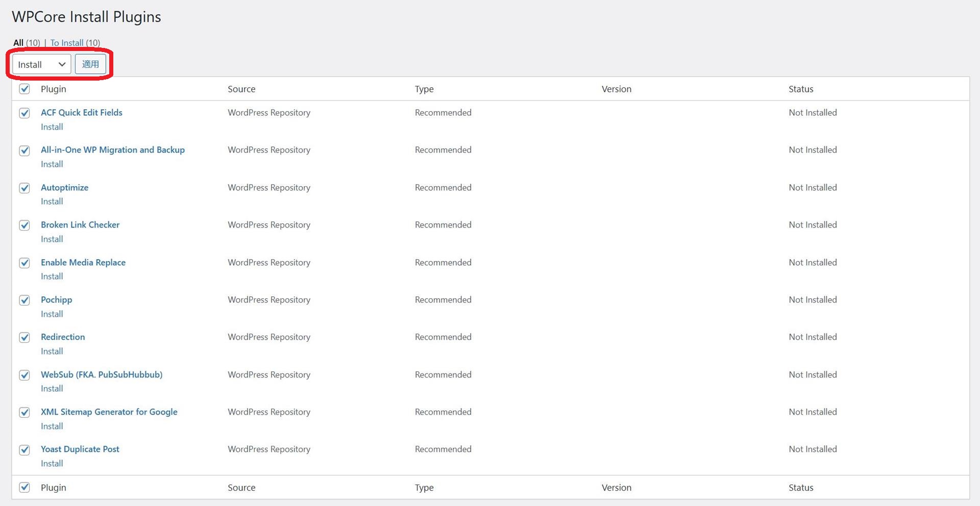Click the Plugin column header at top

point(54,89)
